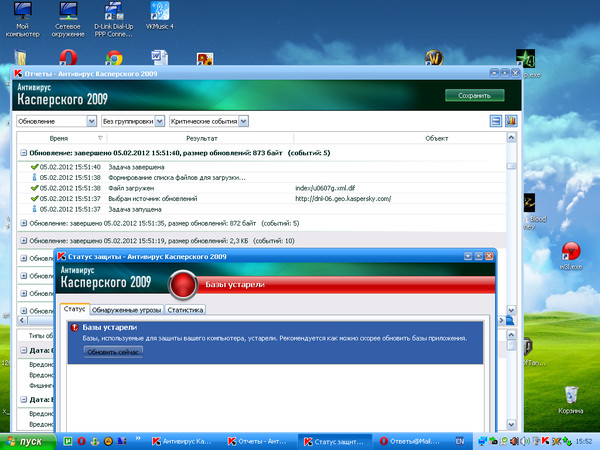
Task: Switch reports to list view icon
Action: 496,121
